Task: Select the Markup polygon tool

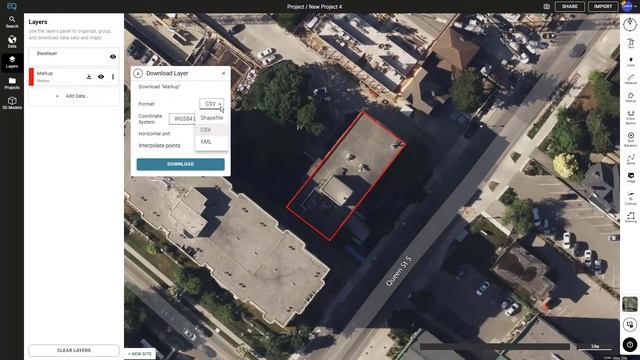Action: pyautogui.click(x=631, y=97)
